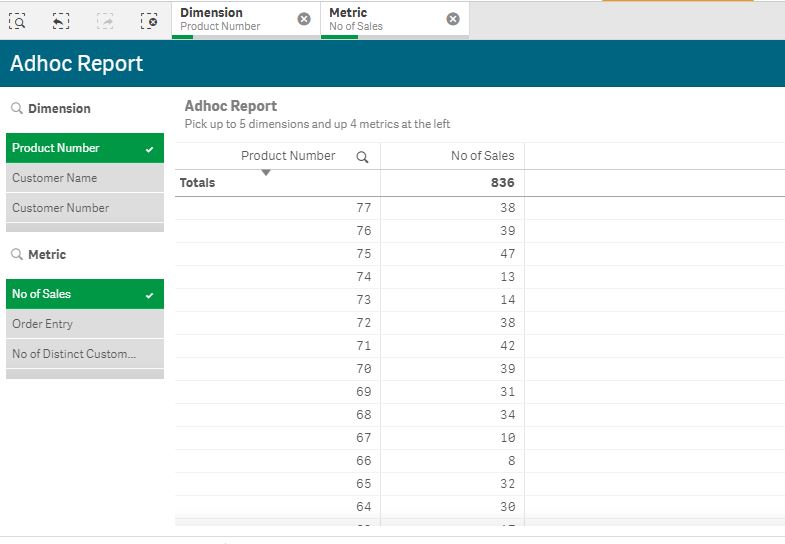Toggle sort arrow under Product Number header
Screen dimensions: 785x544
click(x=266, y=173)
